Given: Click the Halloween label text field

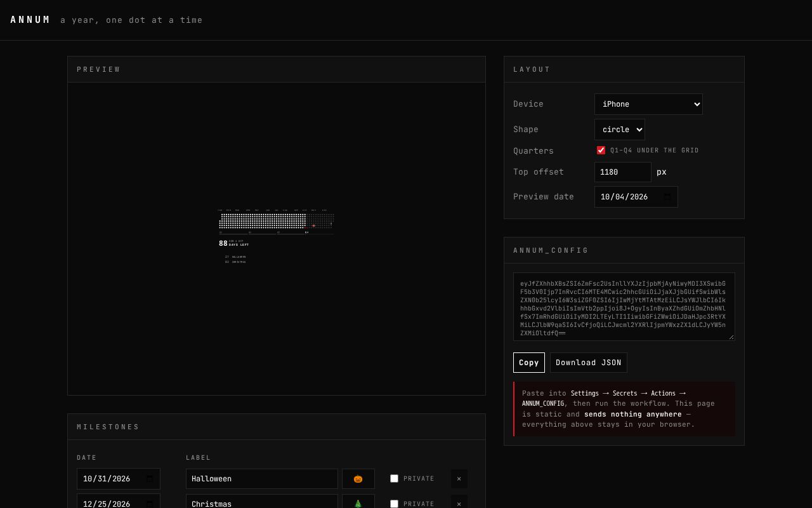Looking at the screenshot, I should coord(262,479).
